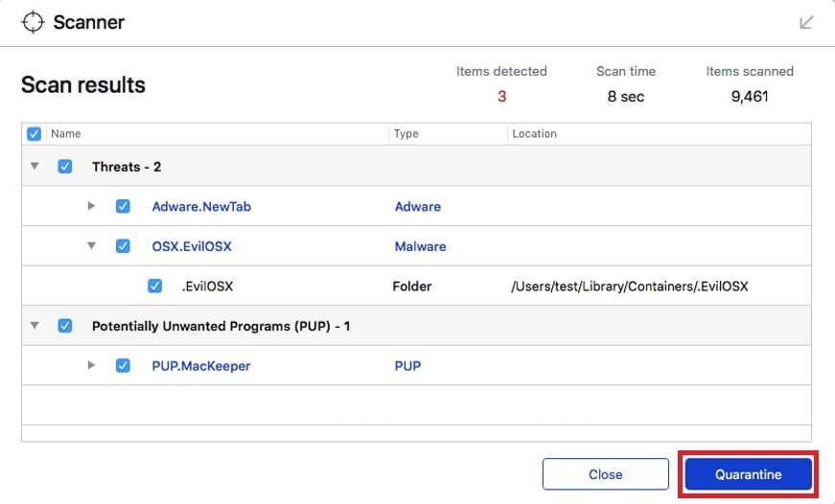Toggle the select-all checkbox in header
This screenshot has height=504, width=835.
coord(35,133)
